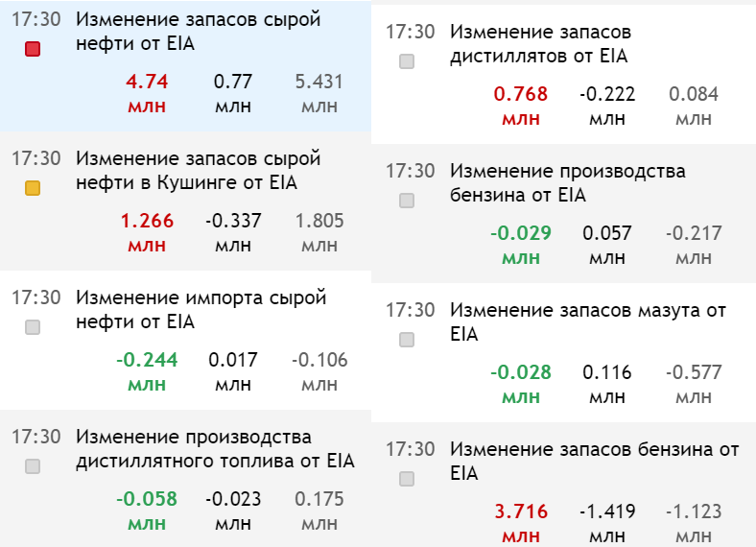Click the red 4.74 млн actual value
Image resolution: width=756 pixels, height=547 pixels.
pos(147,92)
